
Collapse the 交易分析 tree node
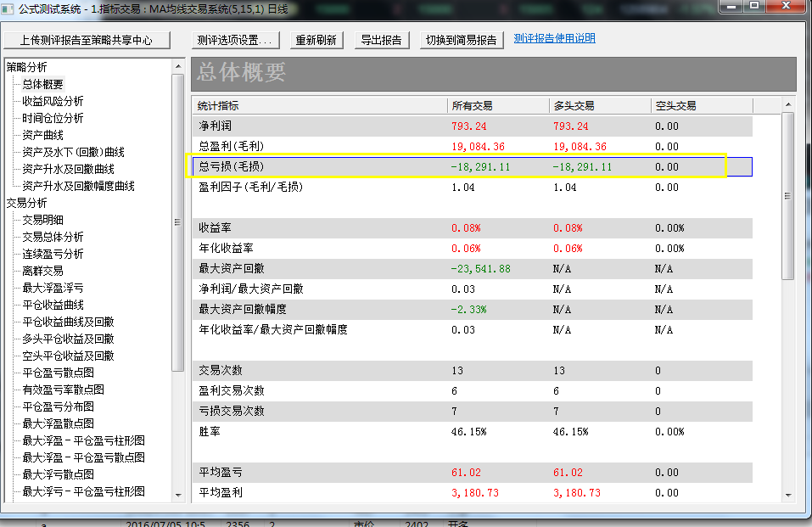point(27,203)
